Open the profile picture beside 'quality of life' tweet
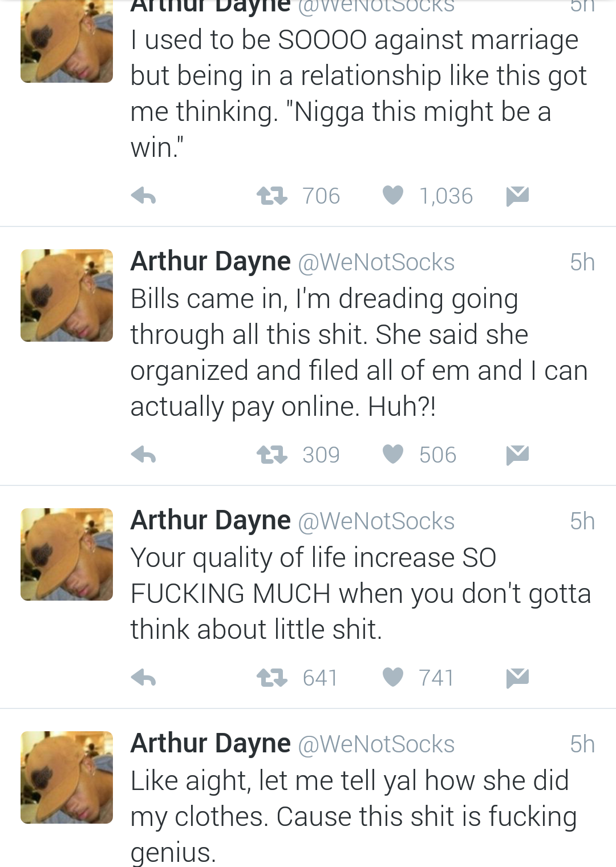616x867 pixels. click(67, 554)
